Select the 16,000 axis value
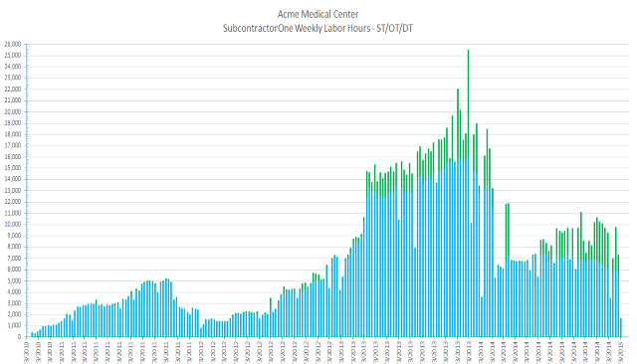Viewport: 637px width, 364px height. (13, 156)
